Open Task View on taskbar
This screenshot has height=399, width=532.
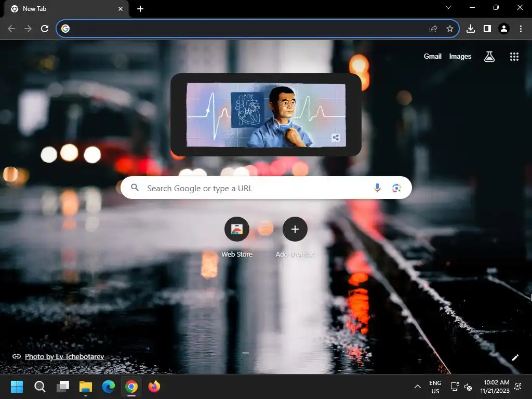(63, 387)
